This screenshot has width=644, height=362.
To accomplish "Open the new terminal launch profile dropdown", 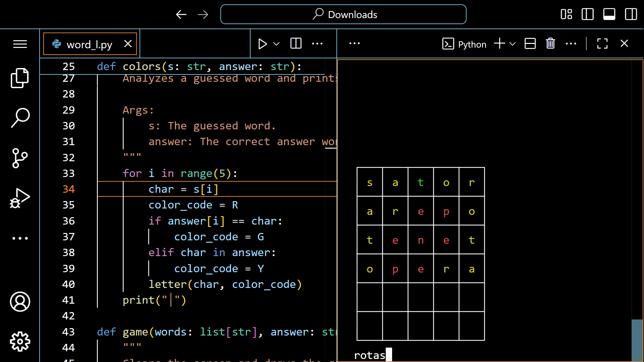I will click(x=513, y=44).
